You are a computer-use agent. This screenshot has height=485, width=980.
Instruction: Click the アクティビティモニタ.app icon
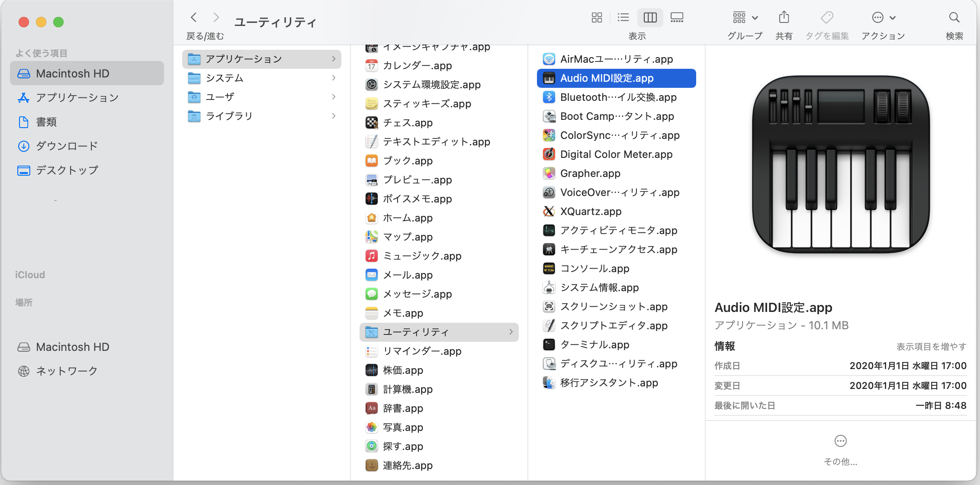pyautogui.click(x=549, y=231)
